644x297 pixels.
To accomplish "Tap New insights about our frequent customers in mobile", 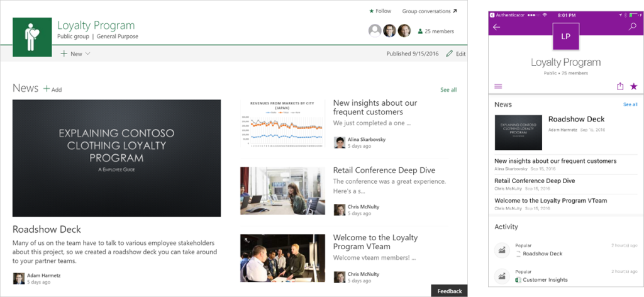I will pyautogui.click(x=555, y=161).
